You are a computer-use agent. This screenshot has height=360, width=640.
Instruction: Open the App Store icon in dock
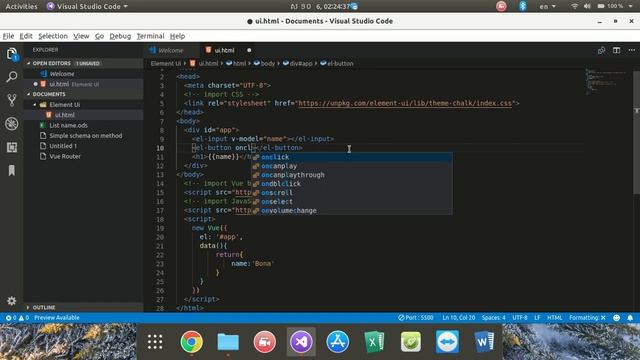click(x=338, y=342)
